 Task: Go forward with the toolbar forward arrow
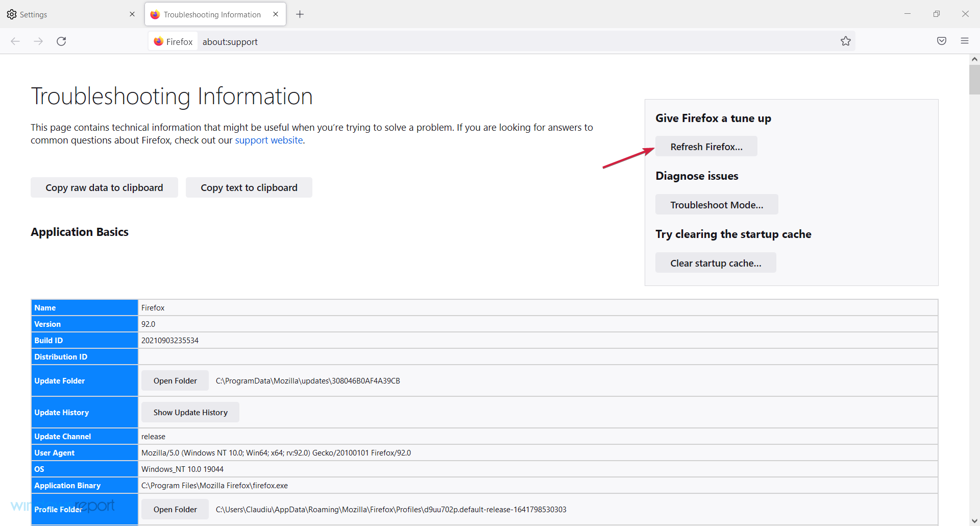click(x=38, y=41)
